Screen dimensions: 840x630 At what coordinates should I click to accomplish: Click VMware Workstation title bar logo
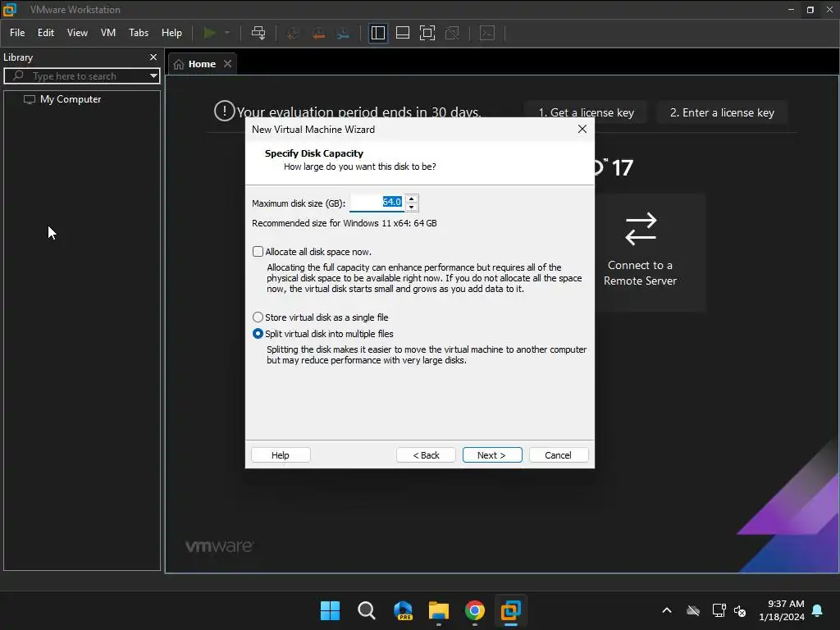point(10,9)
